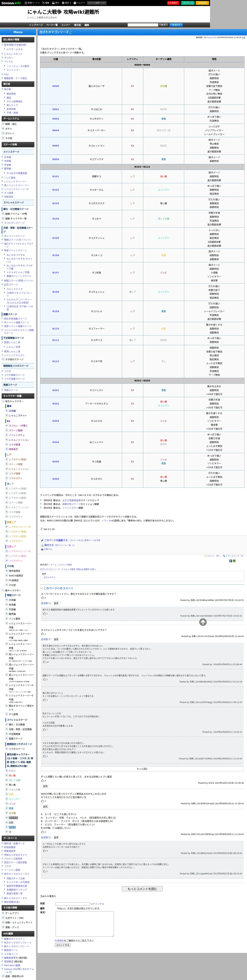Screen dimensions: 247x980
Task: Expand 戦闘・強化 in the sidebar
Action: click(x=3, y=124)
